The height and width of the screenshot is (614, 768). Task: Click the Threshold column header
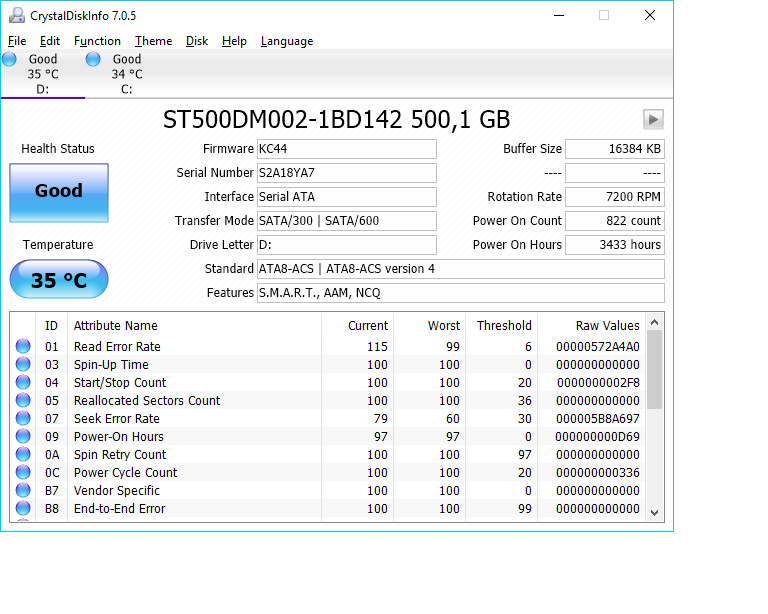(x=502, y=326)
